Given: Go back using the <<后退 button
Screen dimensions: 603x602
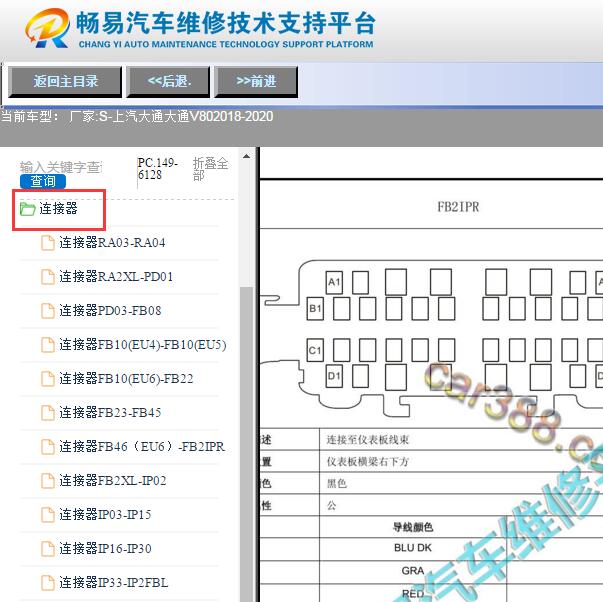Looking at the screenshot, I should [x=168, y=82].
